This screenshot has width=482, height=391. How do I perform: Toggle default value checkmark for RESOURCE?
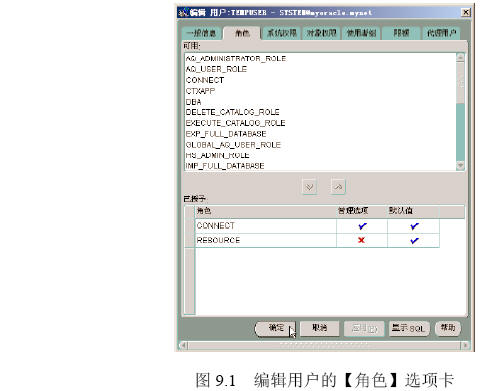(x=414, y=240)
